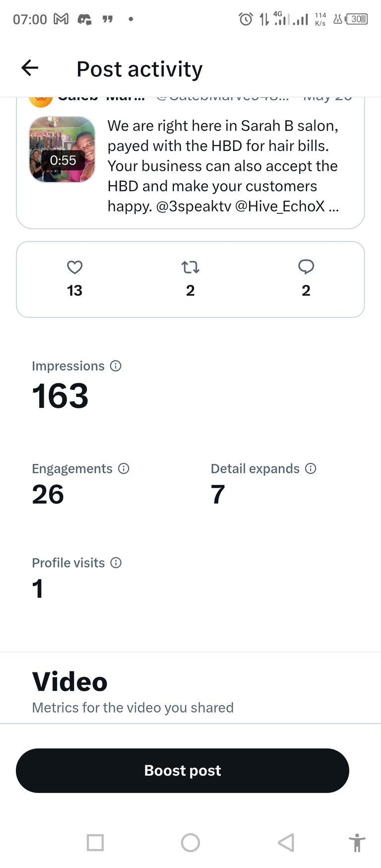This screenshot has height=868, width=381.
Task: Open the @3speaktv mention in the post
Action: pyautogui.click(x=193, y=206)
